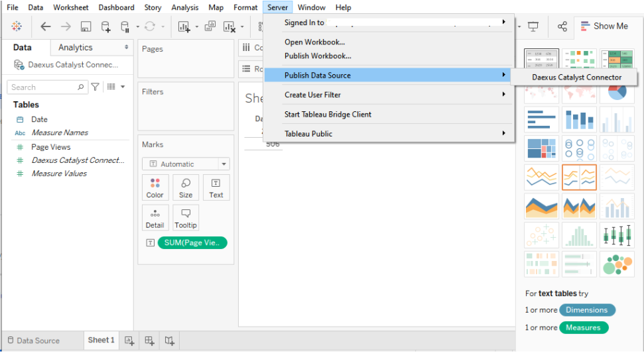Click the Size marks card
The width and height of the screenshot is (644, 357).
(x=186, y=188)
